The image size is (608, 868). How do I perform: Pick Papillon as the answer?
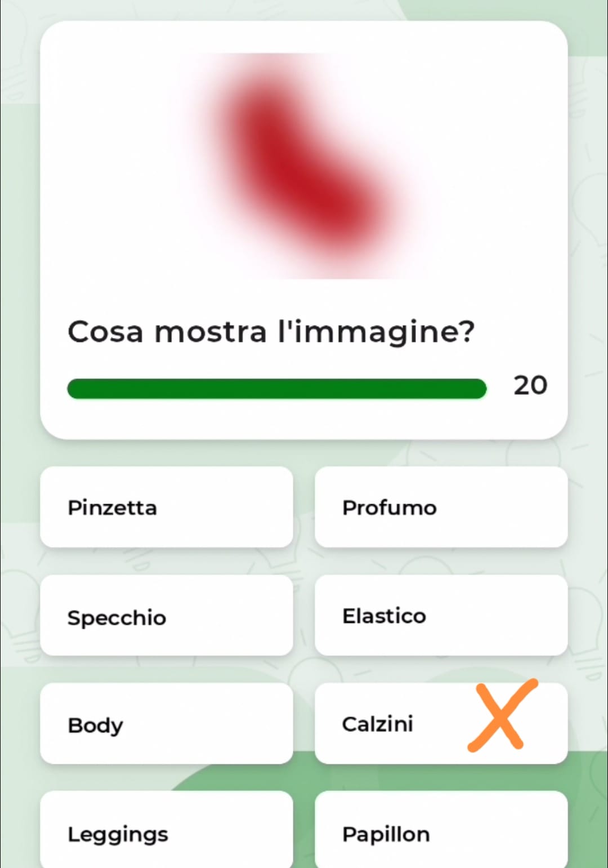441,831
